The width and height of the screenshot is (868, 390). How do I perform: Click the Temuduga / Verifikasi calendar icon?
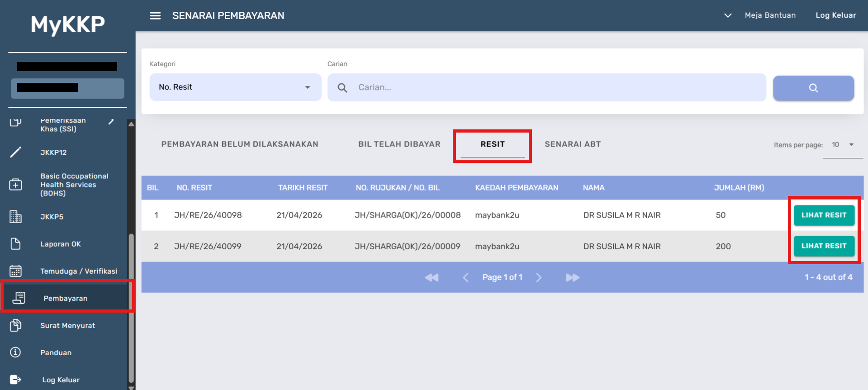16,271
